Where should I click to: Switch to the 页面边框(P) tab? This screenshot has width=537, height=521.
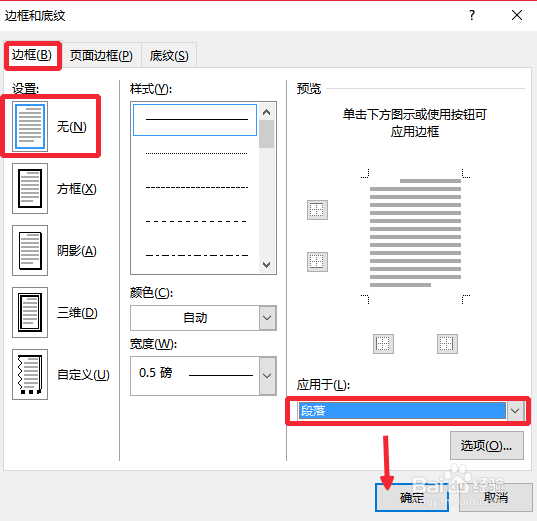click(101, 55)
